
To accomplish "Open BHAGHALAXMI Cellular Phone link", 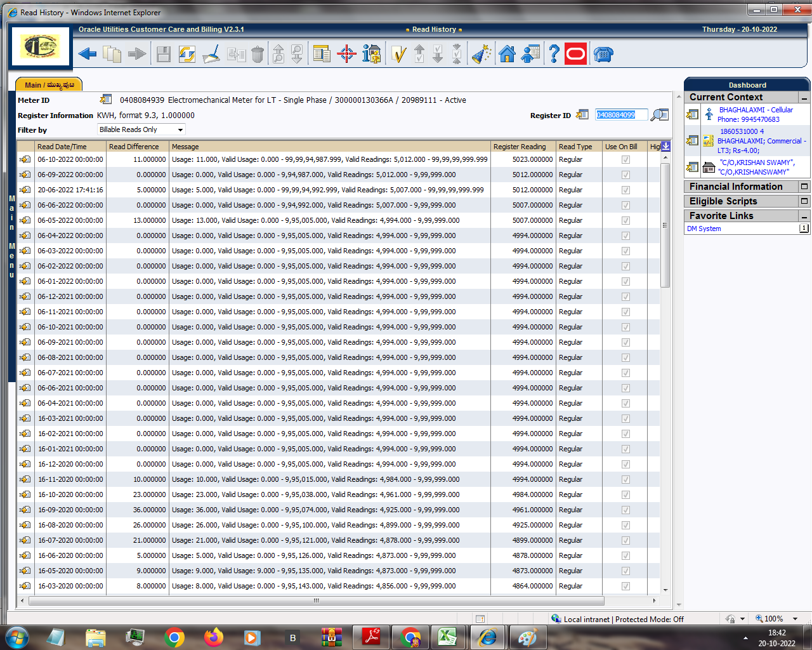I will pos(756,114).
